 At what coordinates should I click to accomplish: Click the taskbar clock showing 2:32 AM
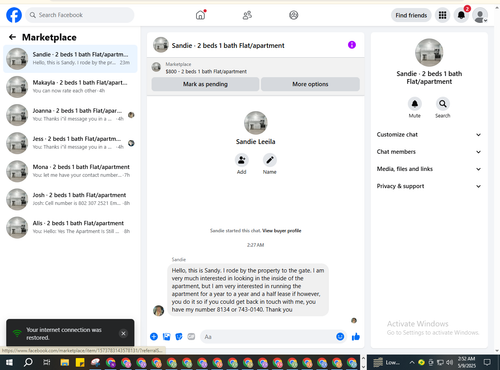[x=466, y=362]
